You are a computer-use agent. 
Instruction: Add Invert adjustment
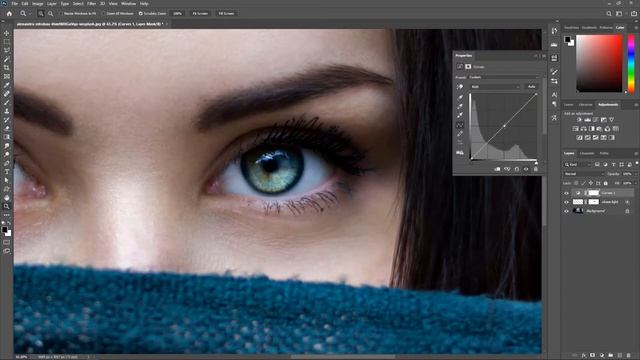click(x=580, y=138)
